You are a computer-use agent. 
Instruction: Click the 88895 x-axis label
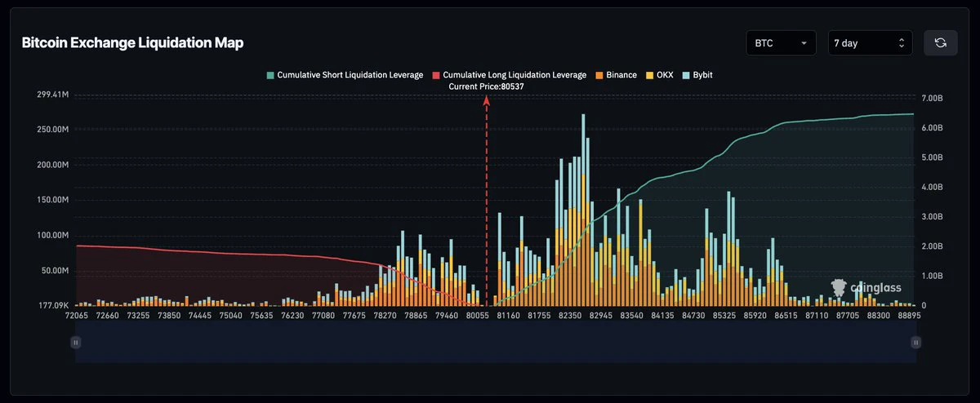coord(910,315)
